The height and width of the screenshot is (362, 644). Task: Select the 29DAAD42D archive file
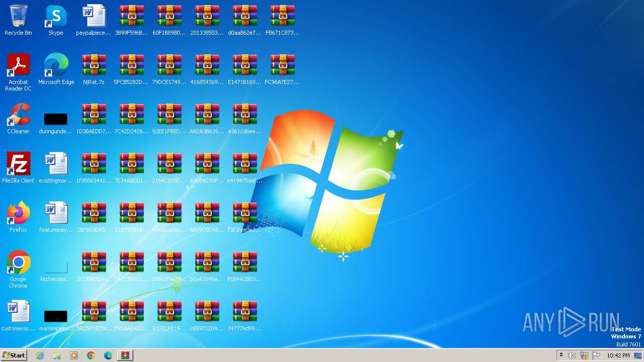[x=131, y=316]
